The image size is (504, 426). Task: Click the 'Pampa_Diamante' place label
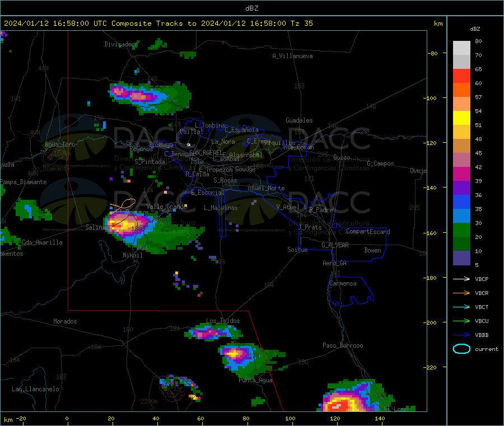click(x=23, y=182)
